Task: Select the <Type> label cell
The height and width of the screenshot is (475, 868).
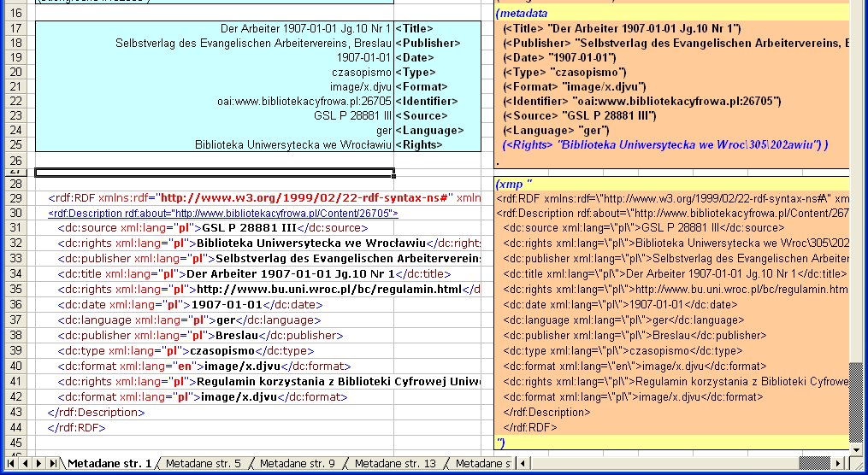Action: click(x=437, y=72)
